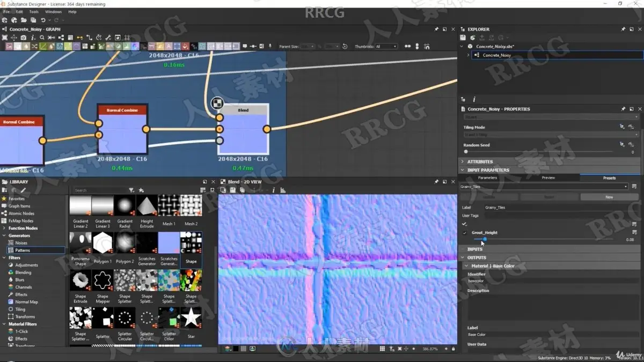Click the Grout_Height options menu icon
Image resolution: width=644 pixels, height=362 pixels.
(x=634, y=232)
